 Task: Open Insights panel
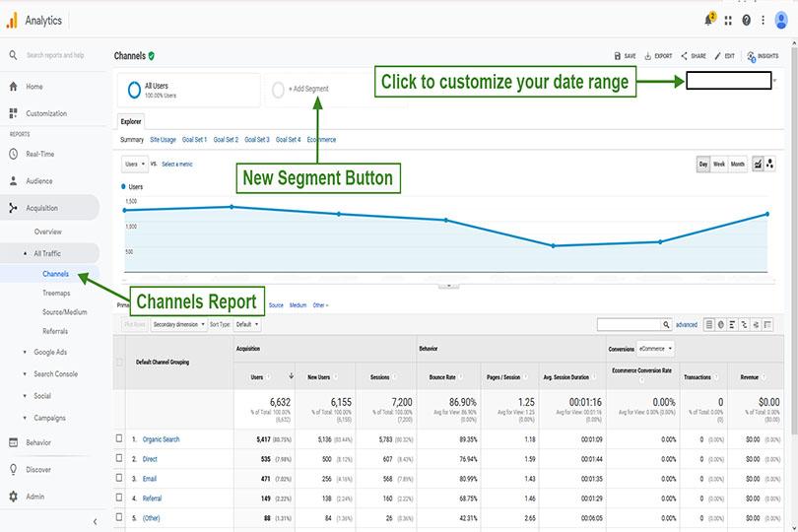tap(763, 56)
